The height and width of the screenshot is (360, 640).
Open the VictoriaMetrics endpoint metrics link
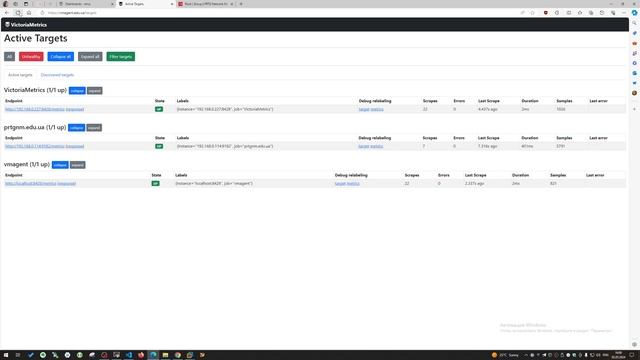point(35,109)
